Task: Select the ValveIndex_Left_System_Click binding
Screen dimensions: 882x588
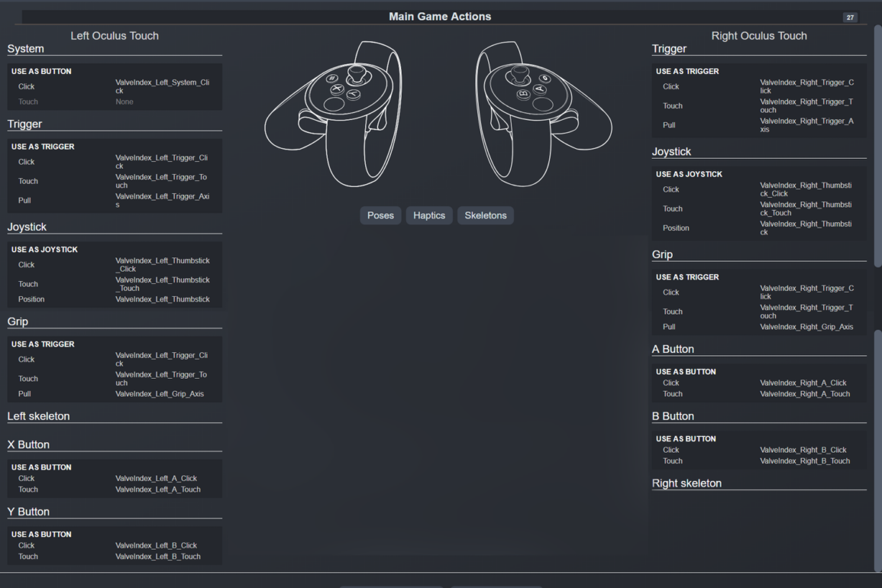Action: (162, 86)
